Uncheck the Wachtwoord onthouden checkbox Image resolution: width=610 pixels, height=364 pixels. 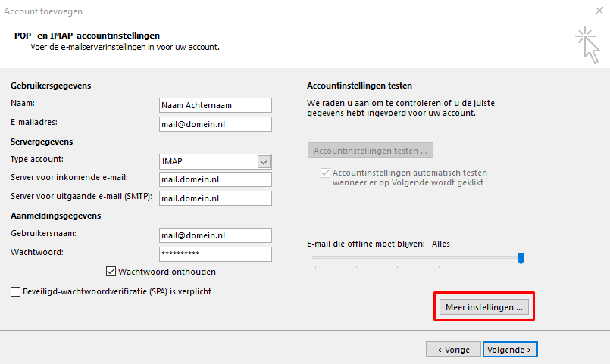coord(112,271)
